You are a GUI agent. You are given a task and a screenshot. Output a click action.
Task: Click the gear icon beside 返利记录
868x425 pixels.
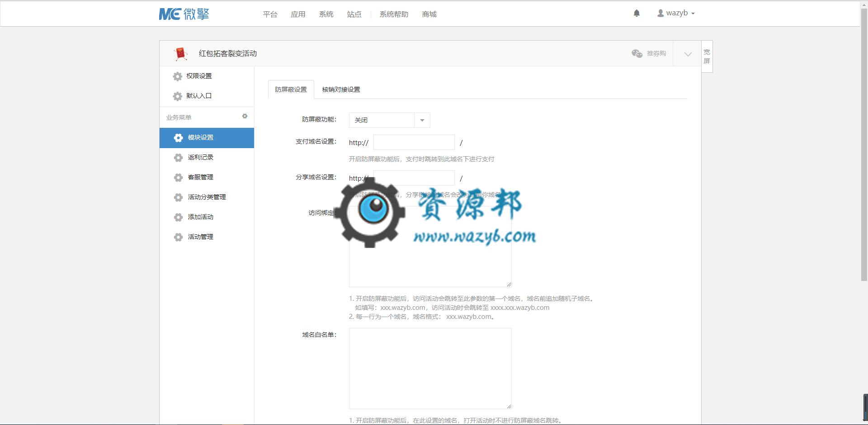(x=179, y=158)
